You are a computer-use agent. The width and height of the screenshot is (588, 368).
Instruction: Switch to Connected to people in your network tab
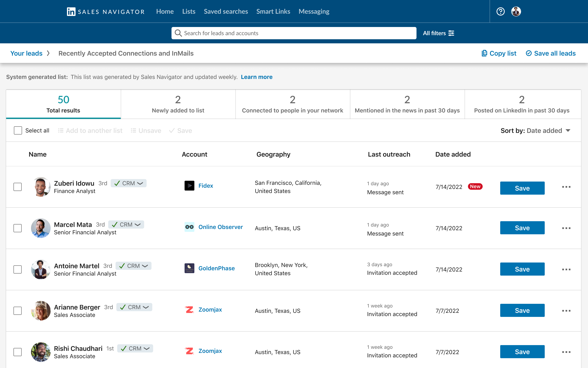[x=293, y=104]
